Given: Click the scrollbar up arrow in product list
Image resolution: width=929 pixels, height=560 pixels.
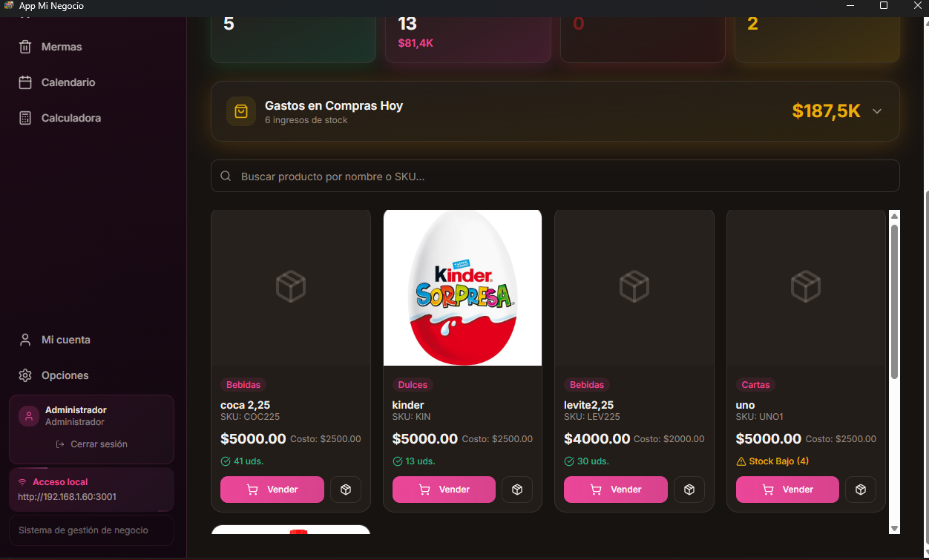Looking at the screenshot, I should point(894,216).
